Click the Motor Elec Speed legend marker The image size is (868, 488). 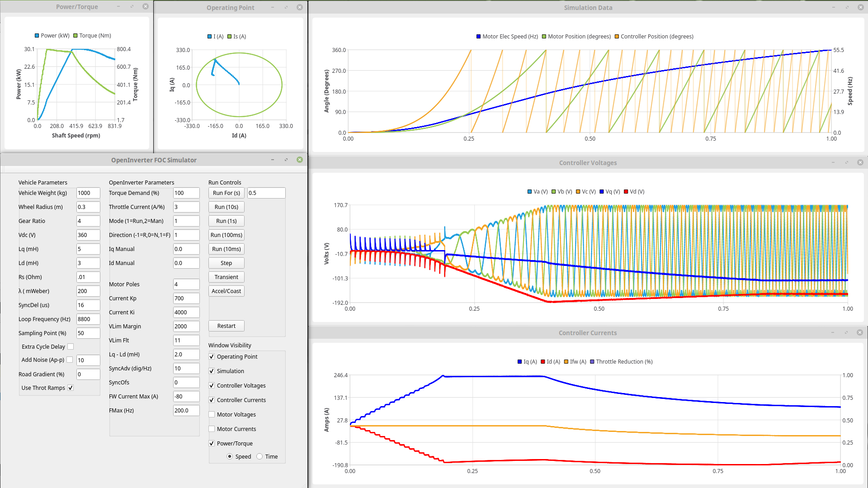pyautogui.click(x=478, y=37)
